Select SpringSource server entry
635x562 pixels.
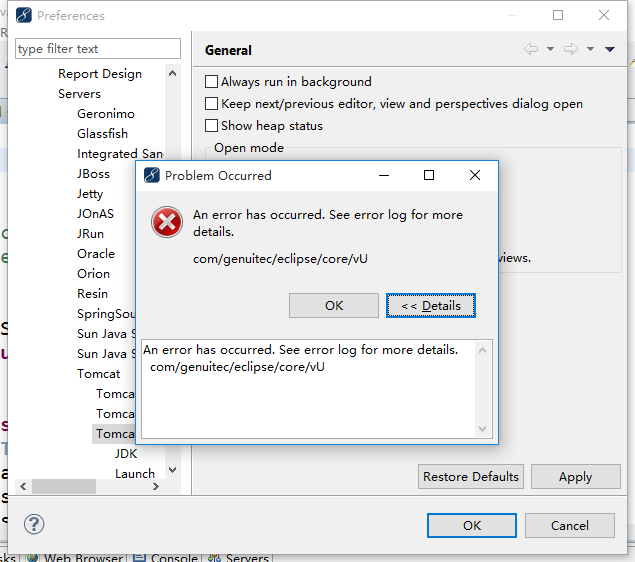pos(106,314)
